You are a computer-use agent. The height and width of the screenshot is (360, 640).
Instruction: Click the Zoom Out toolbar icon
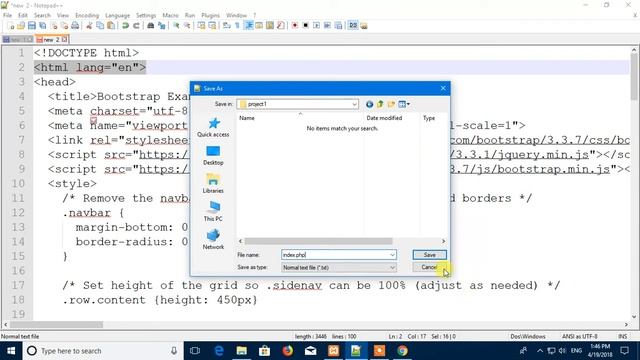point(187,26)
